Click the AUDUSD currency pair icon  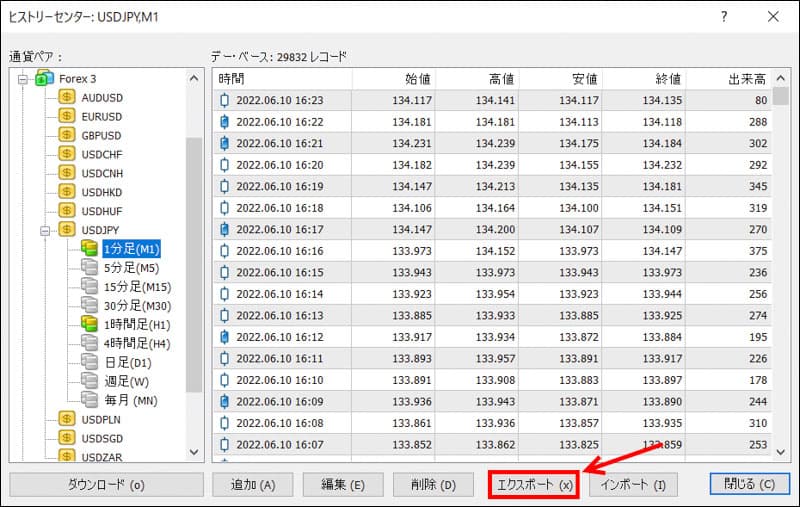(67, 97)
